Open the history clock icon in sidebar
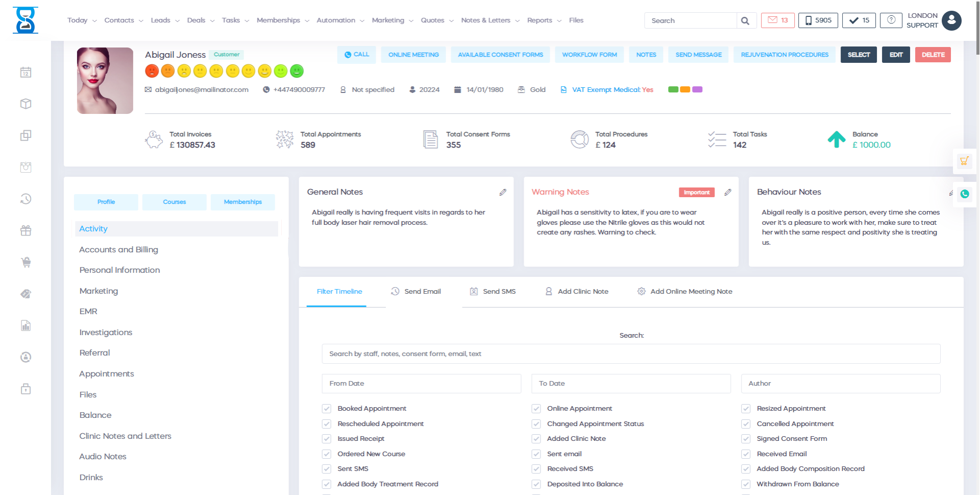Viewport: 980px width, 495px height. (x=25, y=199)
